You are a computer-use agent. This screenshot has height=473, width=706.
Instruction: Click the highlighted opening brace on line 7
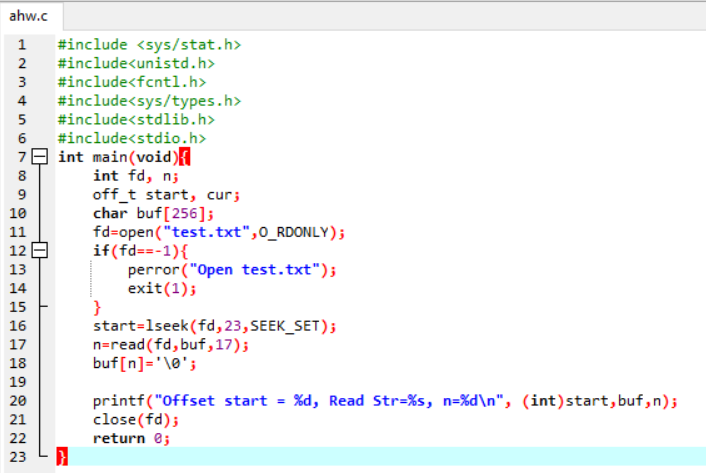pyautogui.click(x=185, y=157)
